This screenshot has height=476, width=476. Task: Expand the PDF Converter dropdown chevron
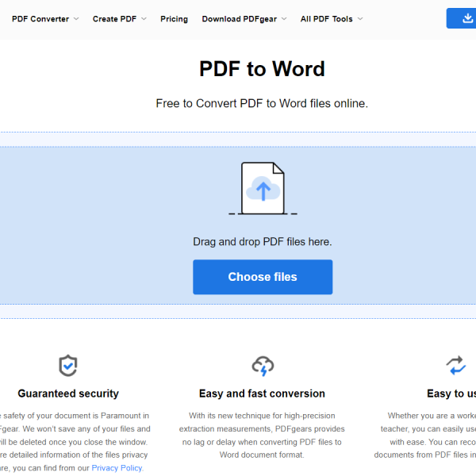point(76,19)
